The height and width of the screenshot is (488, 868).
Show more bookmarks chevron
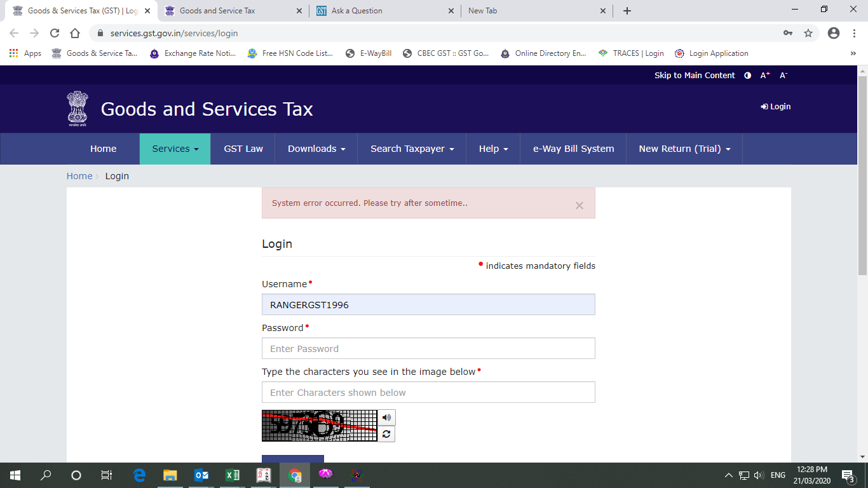[x=853, y=53]
